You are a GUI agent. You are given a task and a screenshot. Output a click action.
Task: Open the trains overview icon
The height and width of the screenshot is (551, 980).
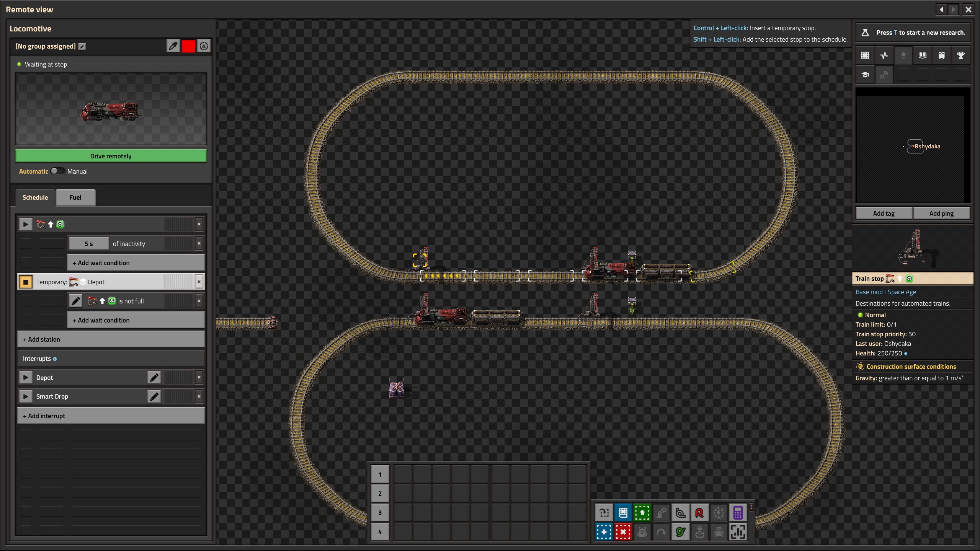pos(941,56)
